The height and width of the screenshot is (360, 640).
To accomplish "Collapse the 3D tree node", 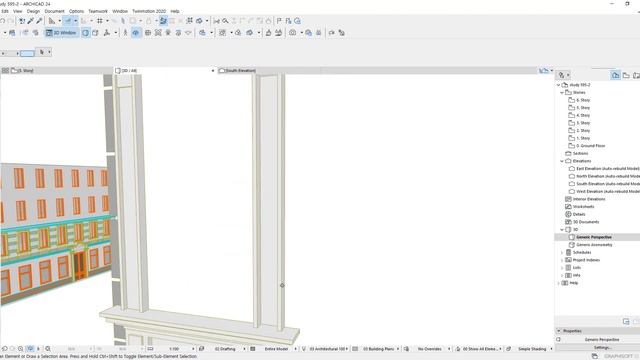I will coord(562,230).
